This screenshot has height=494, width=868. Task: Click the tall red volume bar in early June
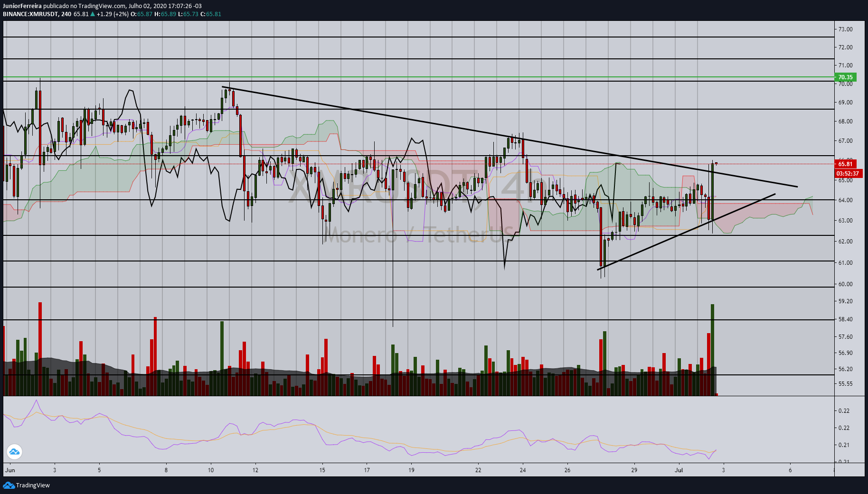(x=40, y=349)
